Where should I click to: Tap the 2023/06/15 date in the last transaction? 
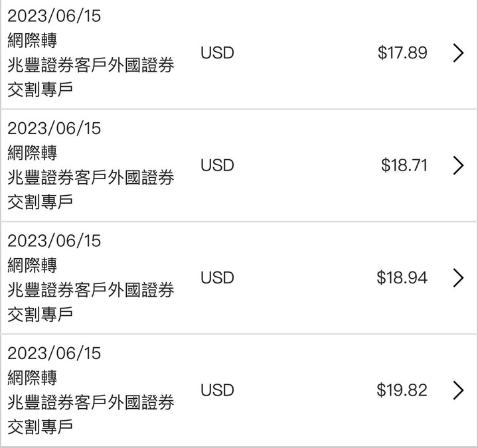pos(54,353)
